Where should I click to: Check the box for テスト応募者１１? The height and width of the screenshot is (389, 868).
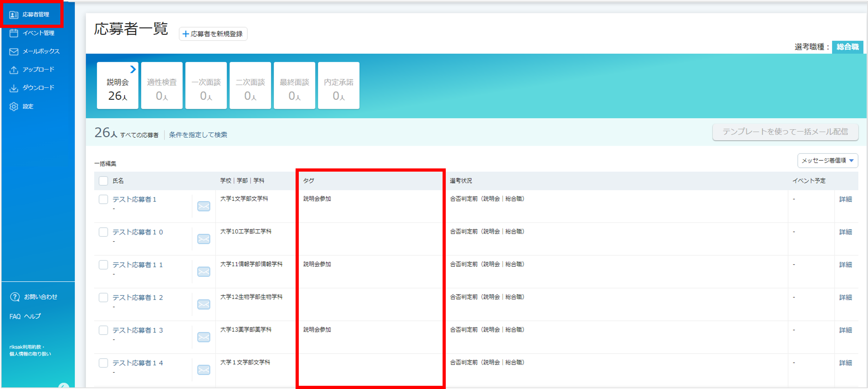(104, 265)
